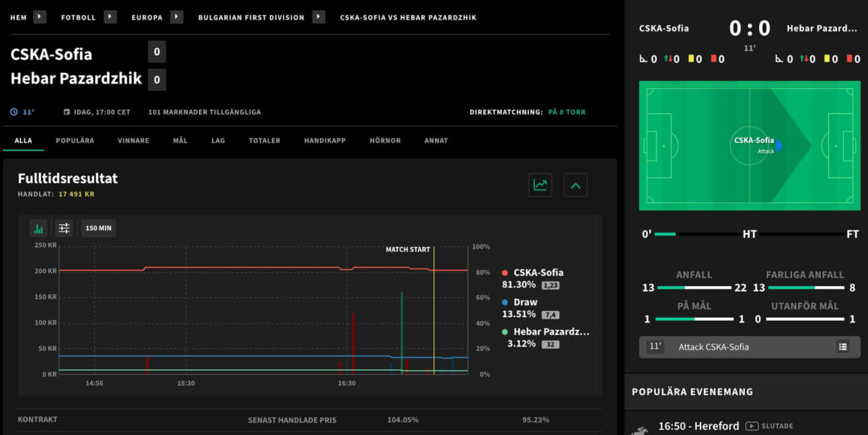The image size is (868, 435).
Task: Switch to the ANNAT tab
Action: [436, 141]
